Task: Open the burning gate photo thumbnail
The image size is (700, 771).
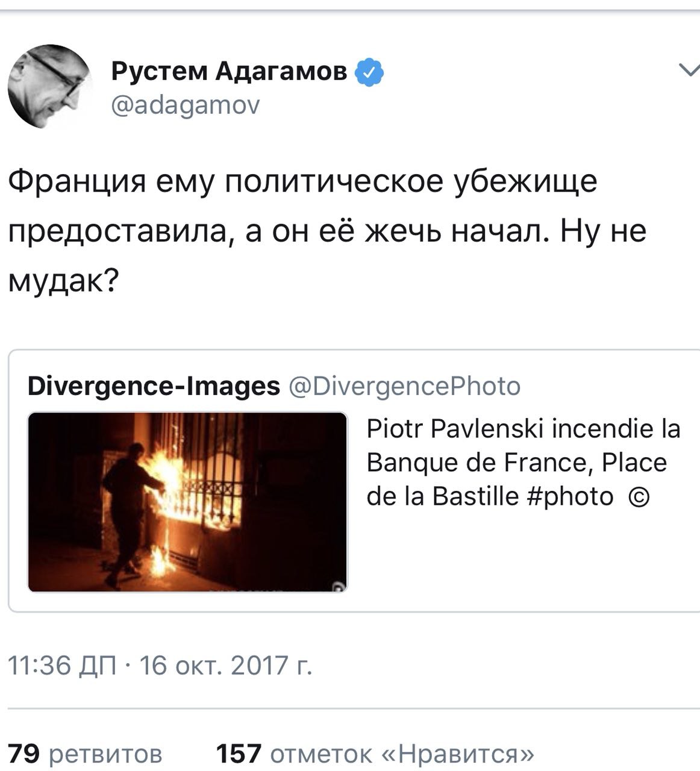Action: pyautogui.click(x=188, y=502)
